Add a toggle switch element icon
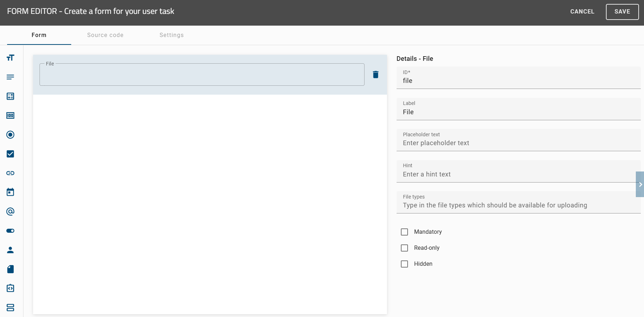 [10, 231]
